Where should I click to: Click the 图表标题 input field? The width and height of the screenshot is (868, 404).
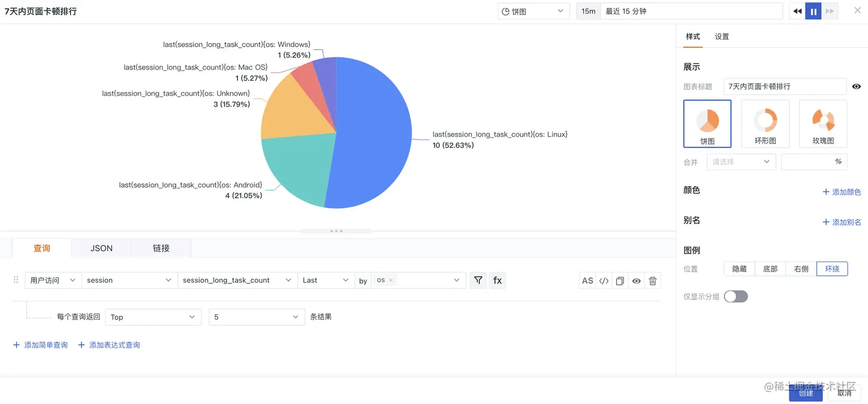click(785, 86)
